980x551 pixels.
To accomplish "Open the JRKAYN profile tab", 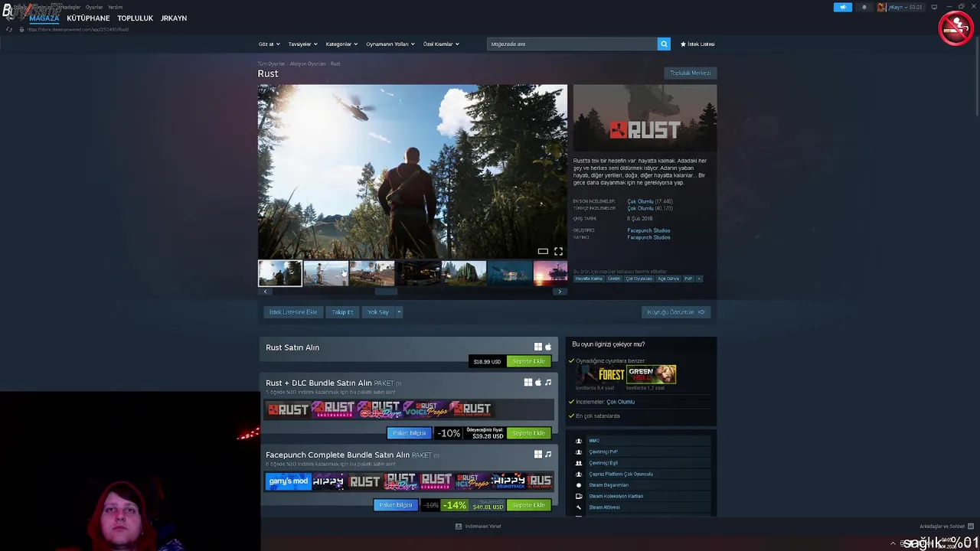I will (x=174, y=18).
